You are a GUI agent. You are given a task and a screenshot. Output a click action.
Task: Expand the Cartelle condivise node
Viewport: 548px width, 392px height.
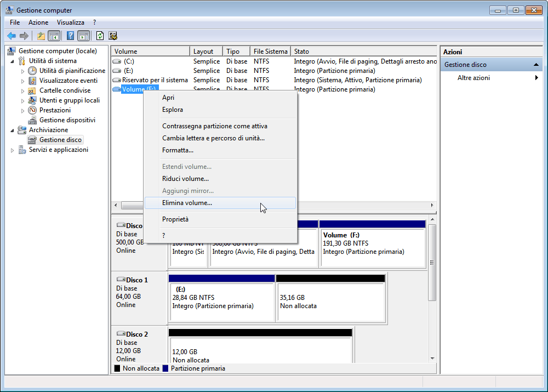(x=22, y=91)
